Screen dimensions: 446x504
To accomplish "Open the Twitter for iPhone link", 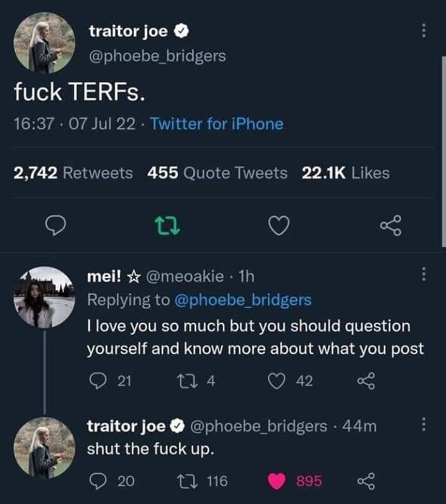I will (x=216, y=124).
